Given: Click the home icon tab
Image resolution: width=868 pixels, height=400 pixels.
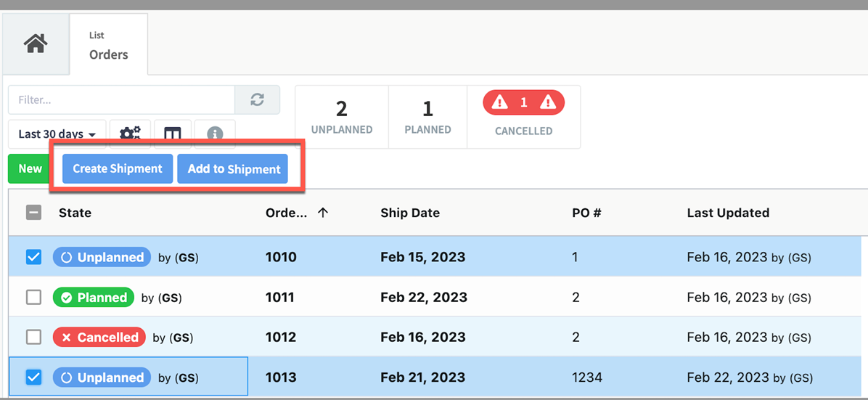Looking at the screenshot, I should pyautogui.click(x=36, y=44).
